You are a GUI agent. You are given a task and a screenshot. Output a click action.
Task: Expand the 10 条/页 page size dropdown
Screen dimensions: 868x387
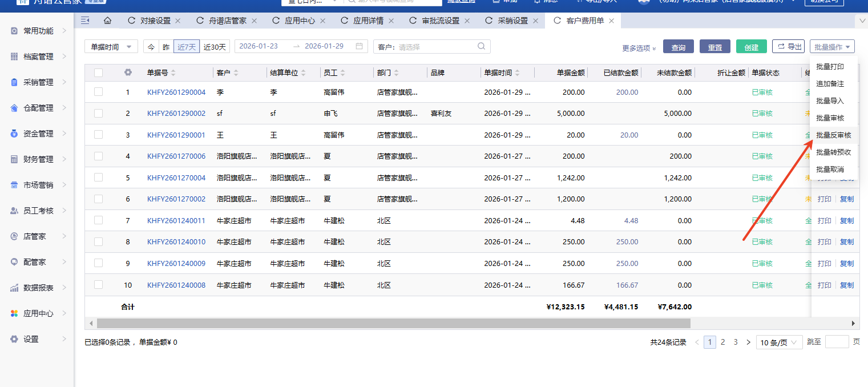779,342
